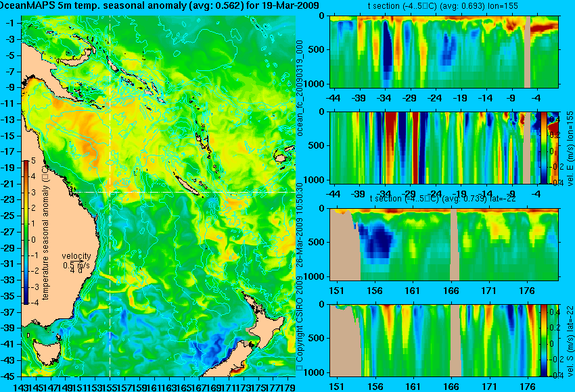Click the vel. S color scale bar
Viewport: 575px width, 392px height.
[544, 341]
